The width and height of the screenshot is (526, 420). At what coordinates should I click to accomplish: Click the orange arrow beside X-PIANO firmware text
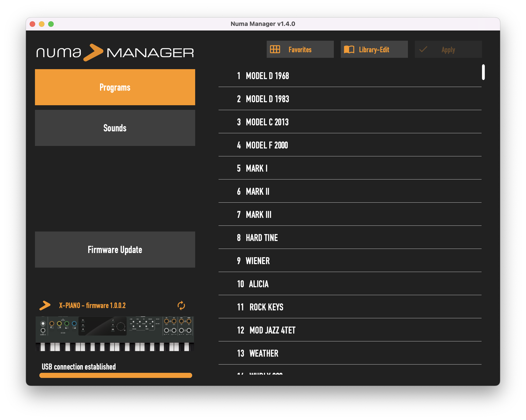[44, 305]
